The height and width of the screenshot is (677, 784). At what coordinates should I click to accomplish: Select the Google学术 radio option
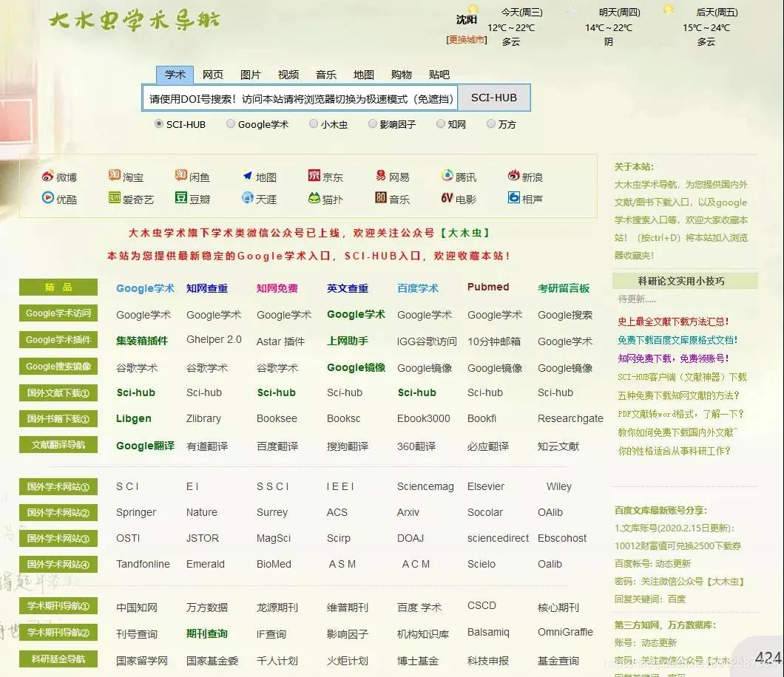coord(231,123)
